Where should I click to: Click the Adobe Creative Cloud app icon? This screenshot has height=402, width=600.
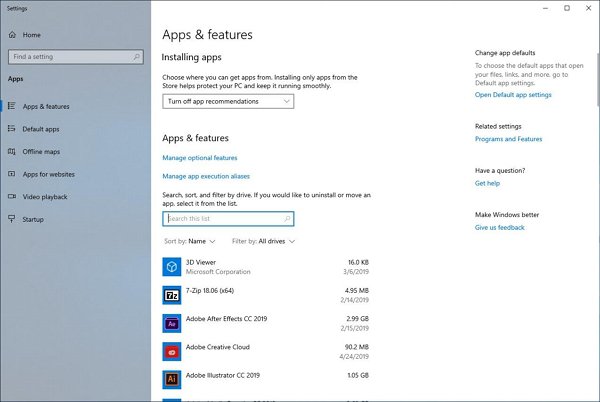click(x=172, y=352)
